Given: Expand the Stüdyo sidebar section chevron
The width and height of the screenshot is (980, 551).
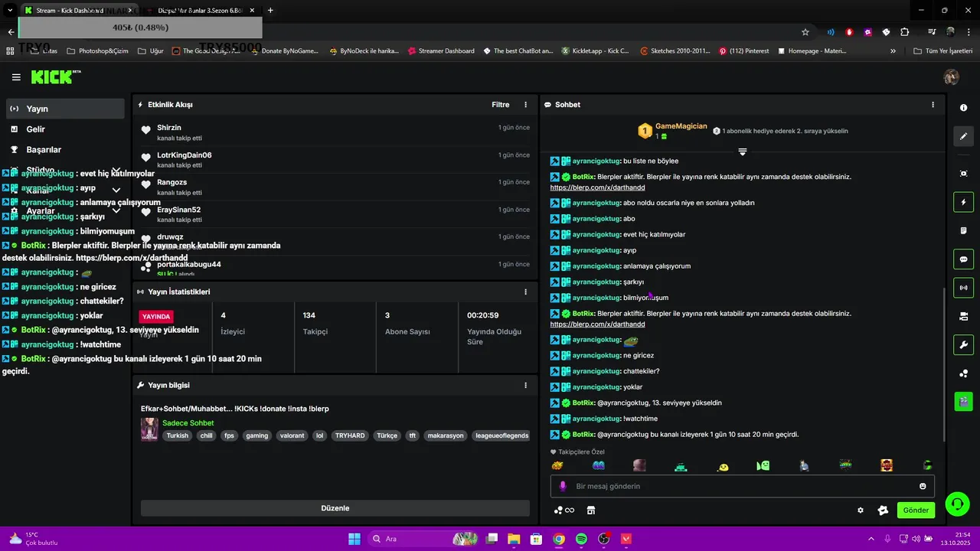Looking at the screenshot, I should (x=116, y=170).
